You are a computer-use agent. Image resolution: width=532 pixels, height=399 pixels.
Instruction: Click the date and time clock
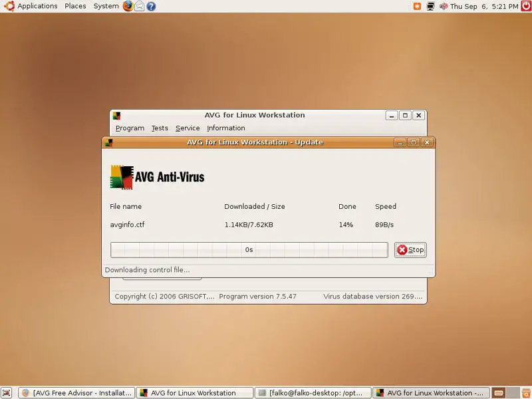pyautogui.click(x=484, y=6)
